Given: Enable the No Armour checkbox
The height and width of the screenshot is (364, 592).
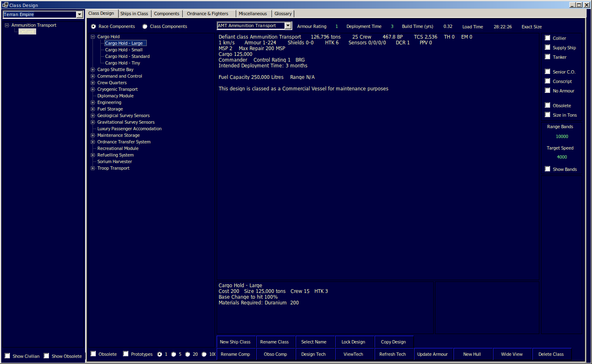Looking at the screenshot, I should coord(548,90).
